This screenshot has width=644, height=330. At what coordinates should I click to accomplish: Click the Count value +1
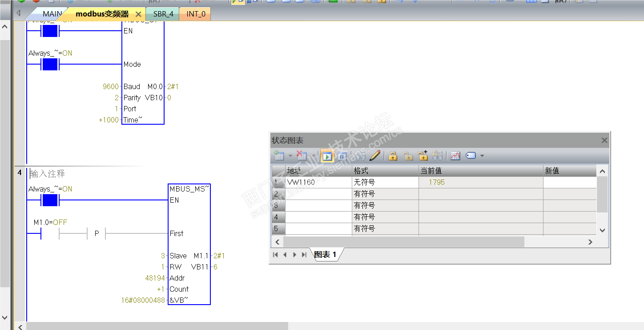(161, 289)
